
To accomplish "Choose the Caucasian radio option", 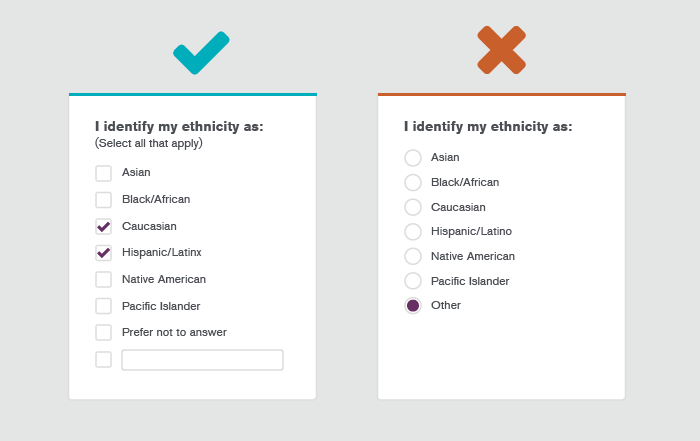I will click(x=413, y=207).
